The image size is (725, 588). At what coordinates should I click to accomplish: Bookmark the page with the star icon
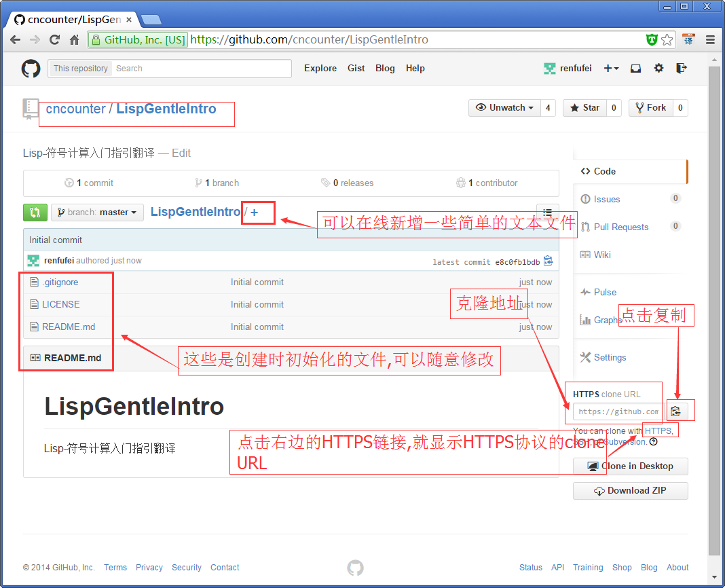(667, 40)
